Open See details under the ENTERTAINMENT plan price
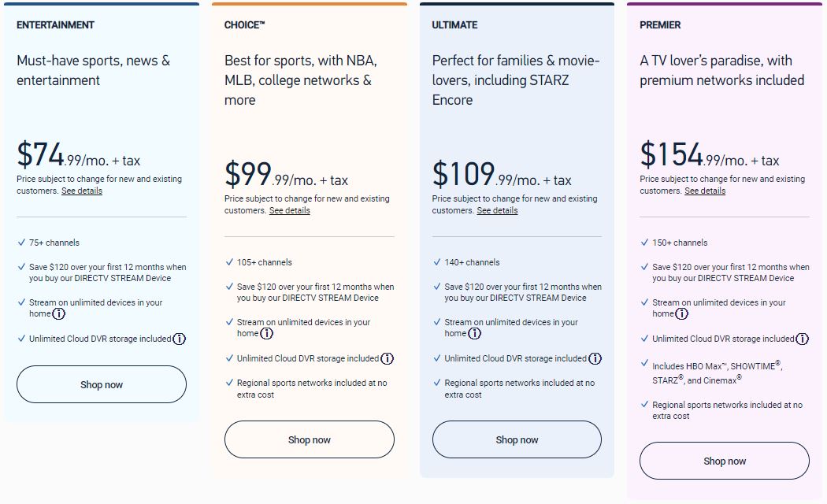The image size is (827, 504). (x=81, y=191)
